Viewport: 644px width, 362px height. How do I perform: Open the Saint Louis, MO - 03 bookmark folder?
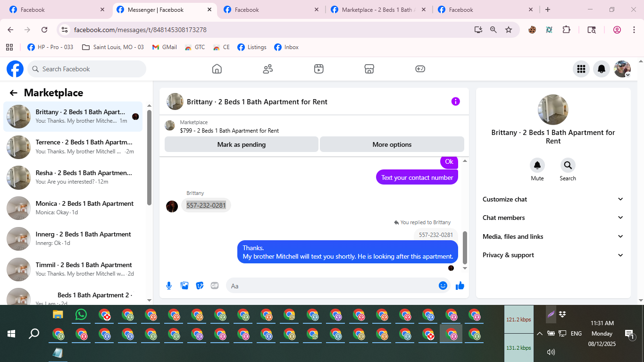point(113,47)
